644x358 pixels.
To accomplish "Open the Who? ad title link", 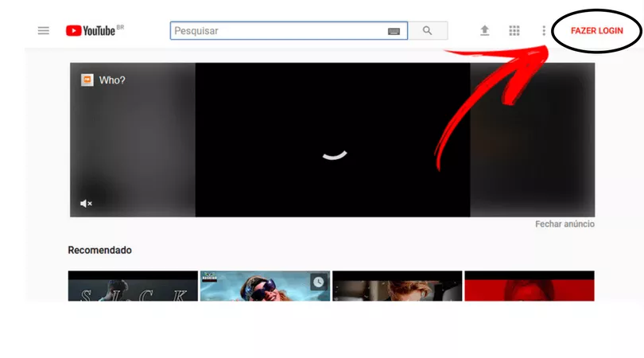I will tap(112, 80).
